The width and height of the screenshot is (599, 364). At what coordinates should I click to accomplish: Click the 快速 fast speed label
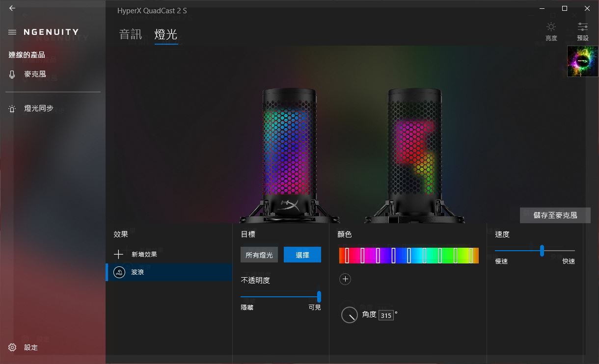[x=569, y=261]
